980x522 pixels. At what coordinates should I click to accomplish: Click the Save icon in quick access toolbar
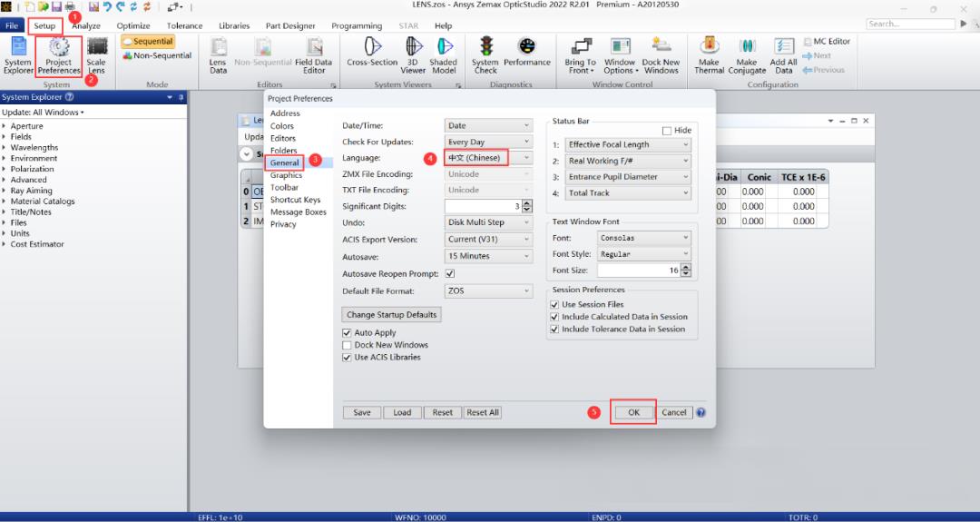click(x=56, y=7)
